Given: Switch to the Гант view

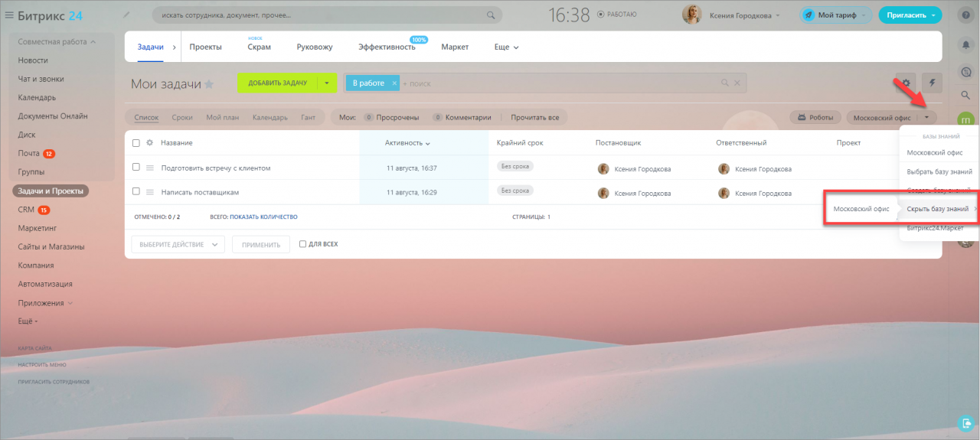Looking at the screenshot, I should 309,118.
